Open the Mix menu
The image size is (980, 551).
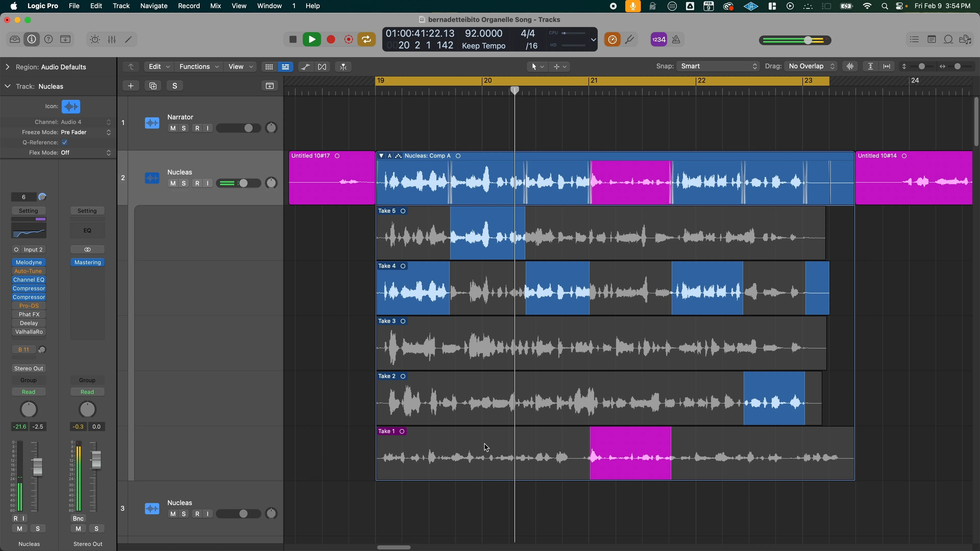(215, 6)
